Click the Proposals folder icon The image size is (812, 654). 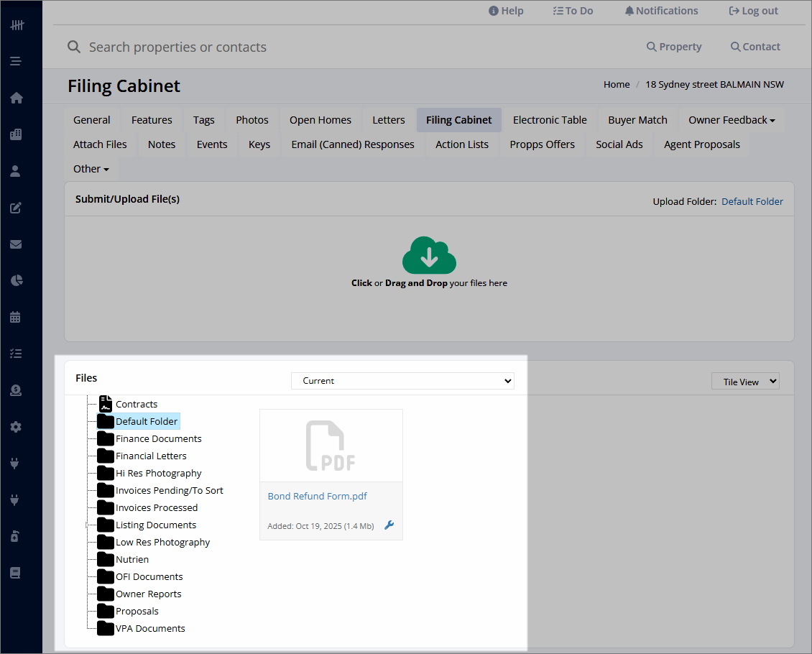[106, 611]
